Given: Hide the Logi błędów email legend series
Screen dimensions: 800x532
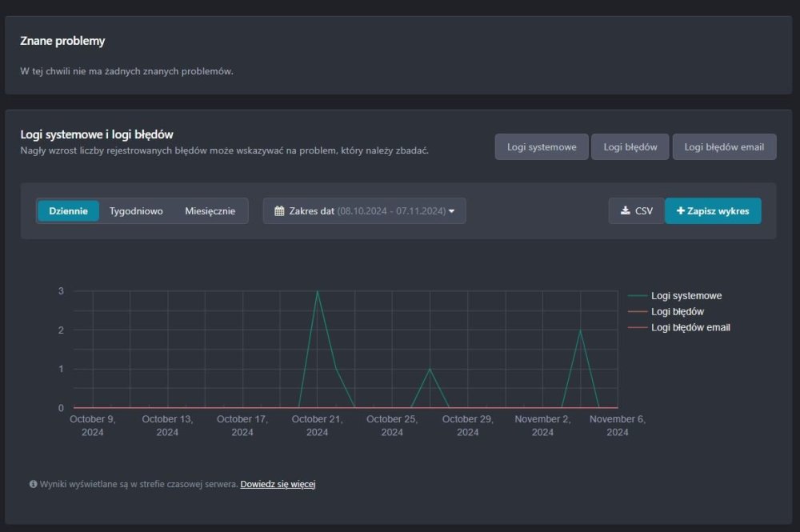Looking at the screenshot, I should coord(690,328).
